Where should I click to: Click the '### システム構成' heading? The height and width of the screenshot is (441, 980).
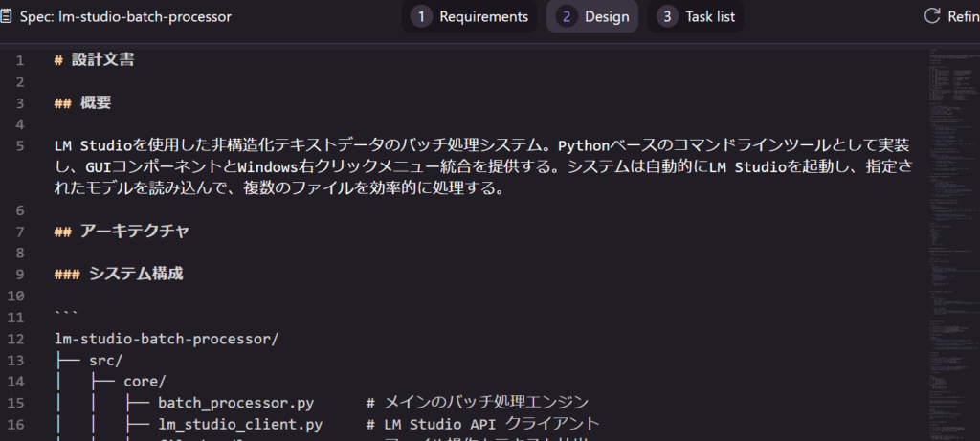coord(119,275)
